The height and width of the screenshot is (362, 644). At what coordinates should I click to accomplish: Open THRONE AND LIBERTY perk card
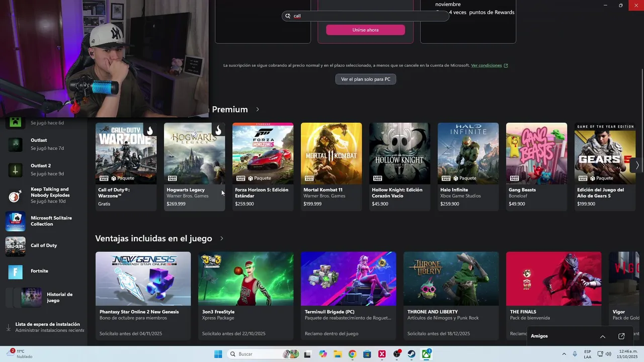(451, 296)
